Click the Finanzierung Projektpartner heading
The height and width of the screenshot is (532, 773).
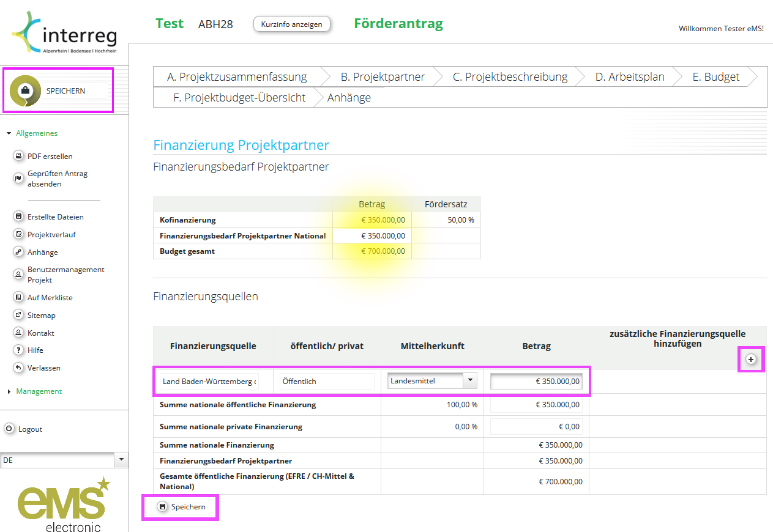point(241,145)
